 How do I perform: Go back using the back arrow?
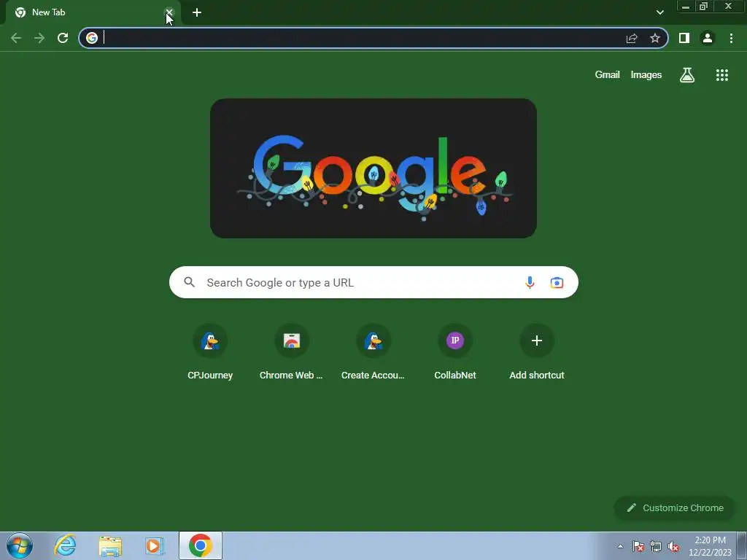(16, 38)
